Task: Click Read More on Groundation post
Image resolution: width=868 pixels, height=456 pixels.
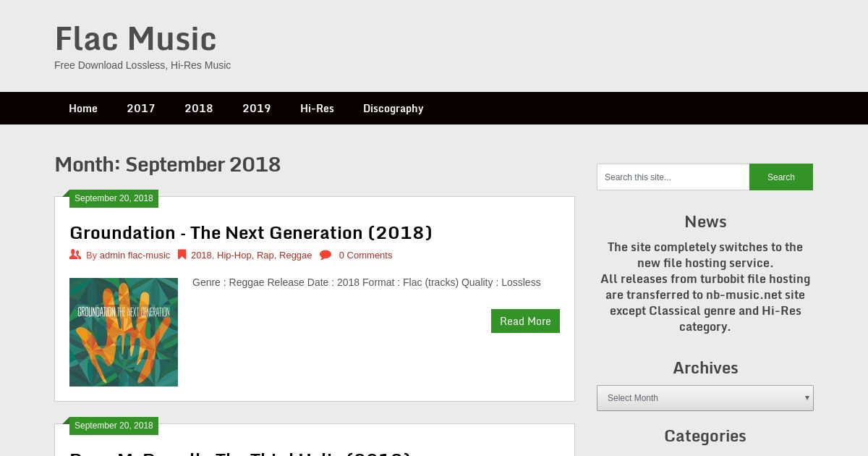Action: [525, 321]
